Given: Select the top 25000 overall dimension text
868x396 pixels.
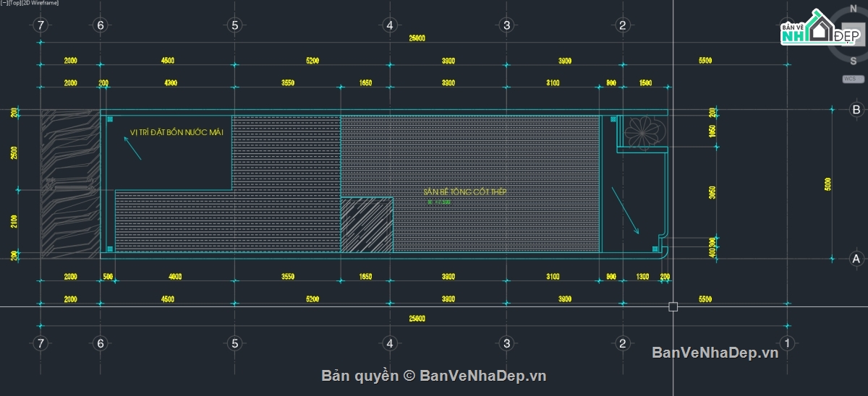Looking at the screenshot, I should click(417, 38).
